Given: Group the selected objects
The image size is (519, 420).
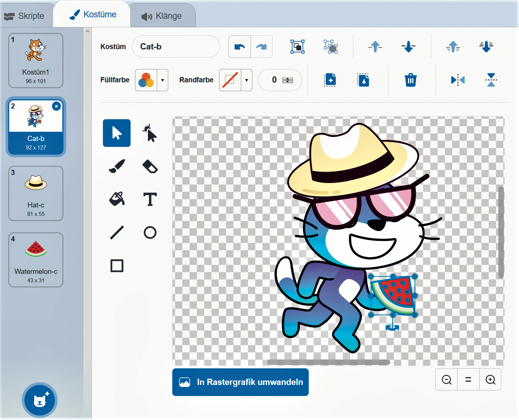Looking at the screenshot, I should 297,47.
